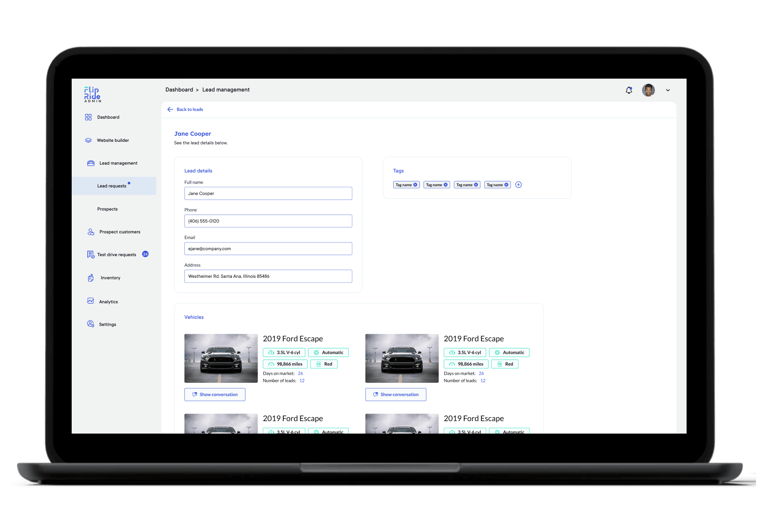Remove the fourth Tag name tag
766x532 pixels.
pos(506,185)
